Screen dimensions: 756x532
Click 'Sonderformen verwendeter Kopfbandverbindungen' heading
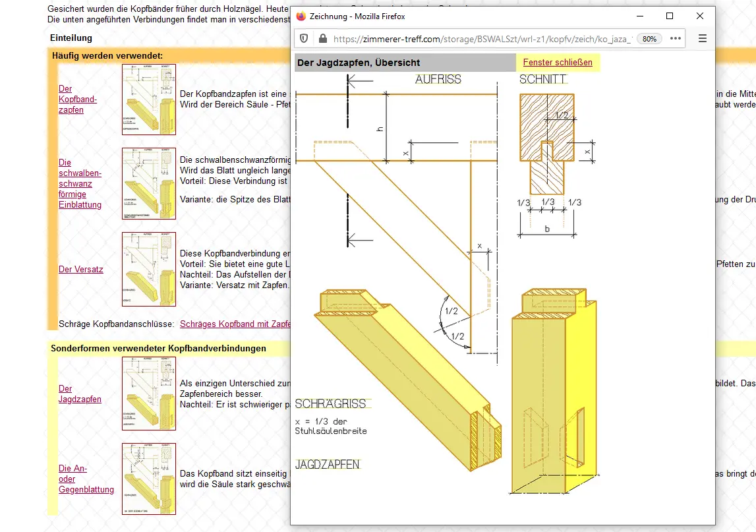click(158, 348)
